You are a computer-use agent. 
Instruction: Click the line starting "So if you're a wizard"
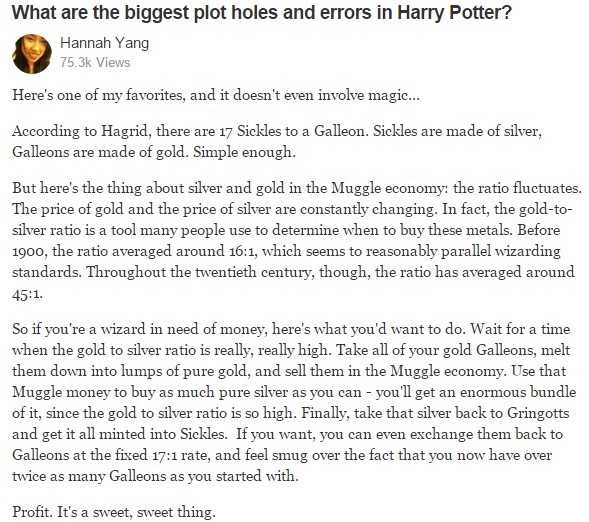pyautogui.click(x=291, y=329)
